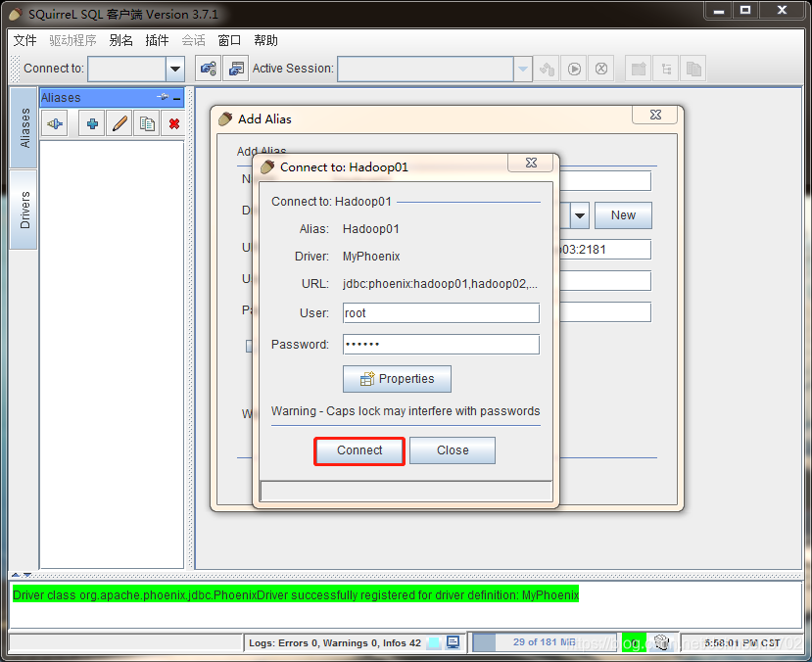
Task: Click the memory usage 29 of 181 MB bar
Action: point(544,642)
